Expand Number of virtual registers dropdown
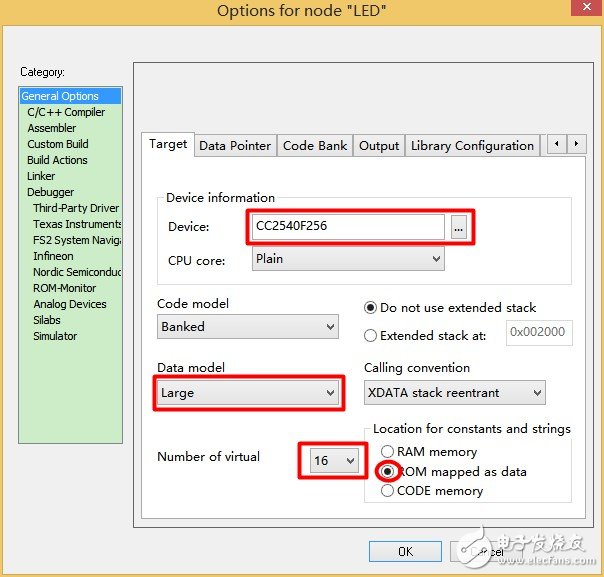The width and height of the screenshot is (604, 577). point(334,461)
